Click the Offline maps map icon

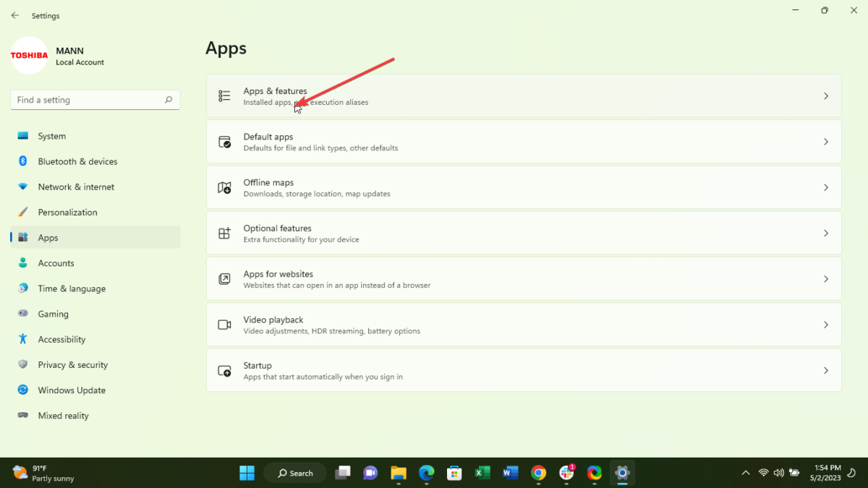click(224, 187)
